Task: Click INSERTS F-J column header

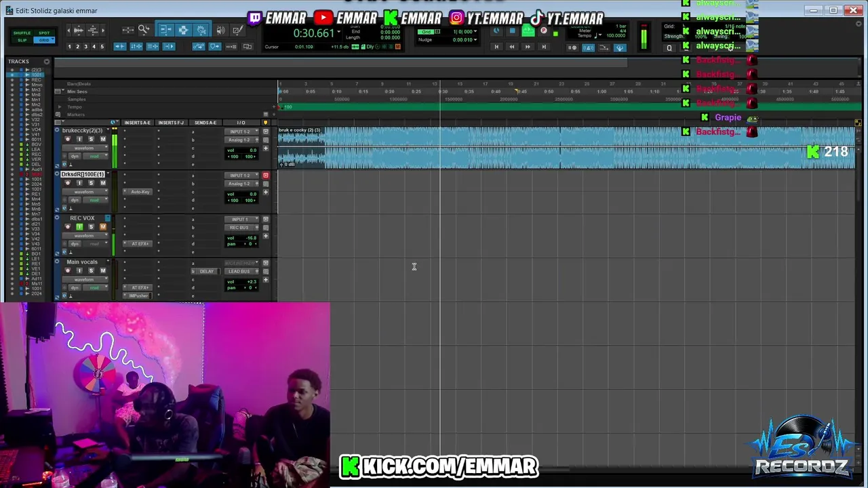Action: pos(171,123)
